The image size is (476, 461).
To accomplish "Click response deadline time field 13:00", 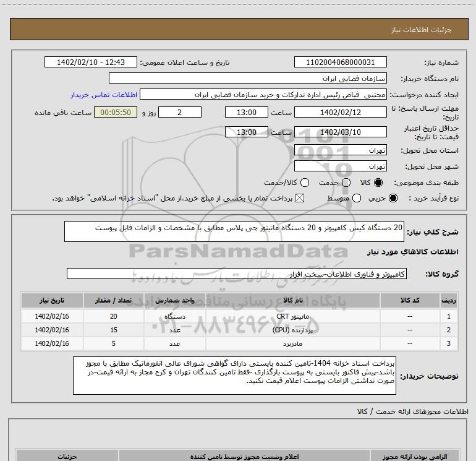I will pyautogui.click(x=247, y=112).
